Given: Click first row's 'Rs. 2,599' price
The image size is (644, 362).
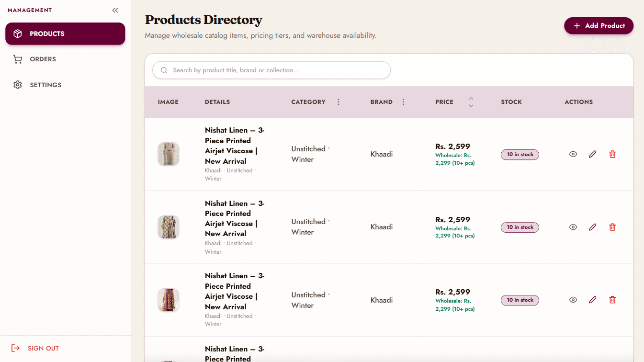Looking at the screenshot, I should pos(452,147).
